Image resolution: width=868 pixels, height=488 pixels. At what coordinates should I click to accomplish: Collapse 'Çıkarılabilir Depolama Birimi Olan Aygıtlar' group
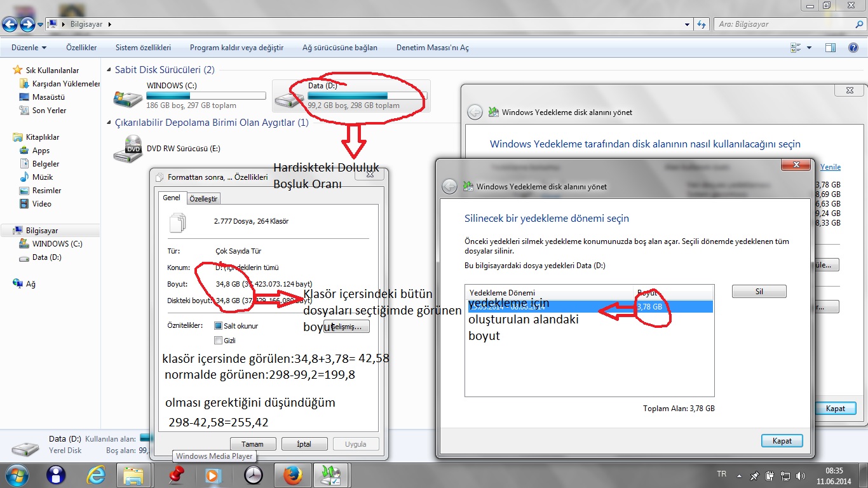[x=109, y=123]
